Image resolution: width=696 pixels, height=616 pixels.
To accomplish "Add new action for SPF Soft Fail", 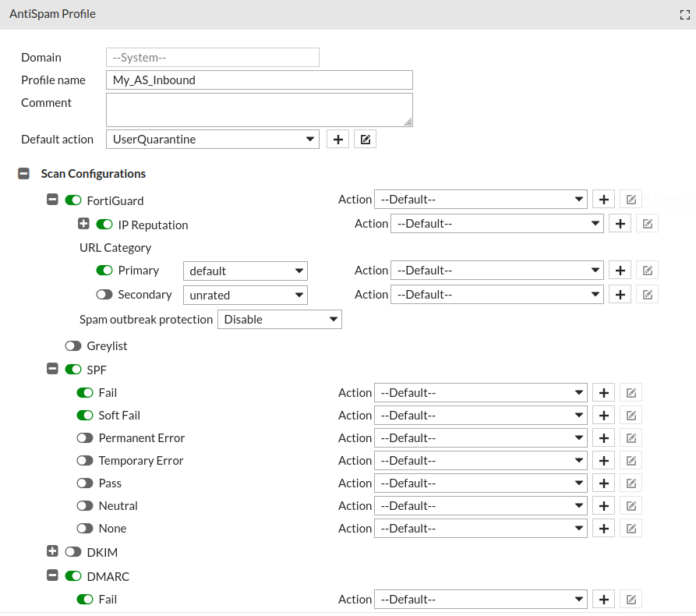I will point(603,415).
